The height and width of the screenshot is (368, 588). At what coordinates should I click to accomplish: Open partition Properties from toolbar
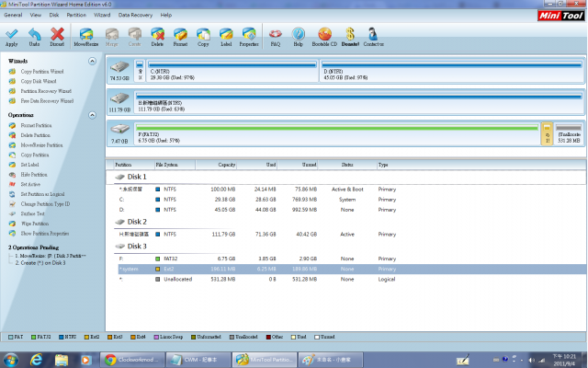[x=249, y=37]
